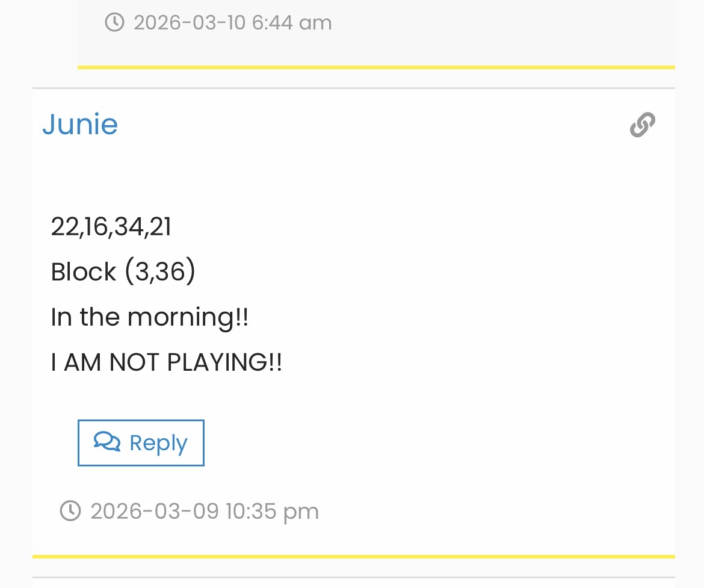Click the gray separator line above Junie's name
This screenshot has height=588, width=704.
pyautogui.click(x=354, y=88)
